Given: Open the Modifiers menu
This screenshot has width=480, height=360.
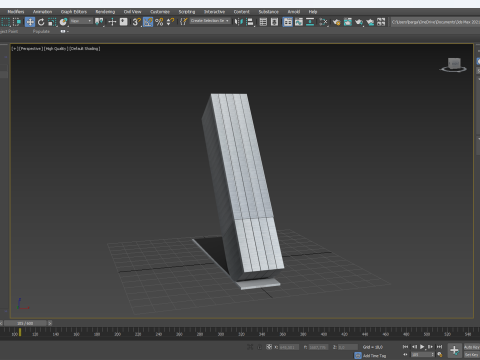Looking at the screenshot, I should 16,12.
